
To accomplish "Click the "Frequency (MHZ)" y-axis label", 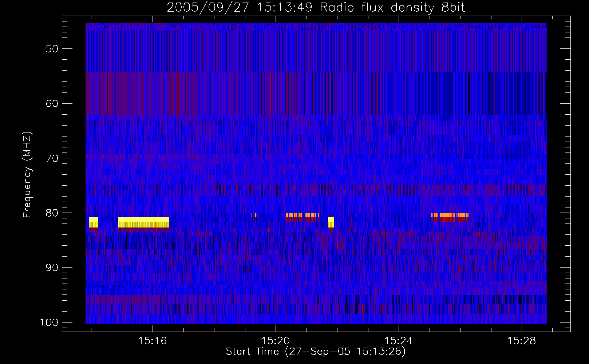I will [x=27, y=174].
